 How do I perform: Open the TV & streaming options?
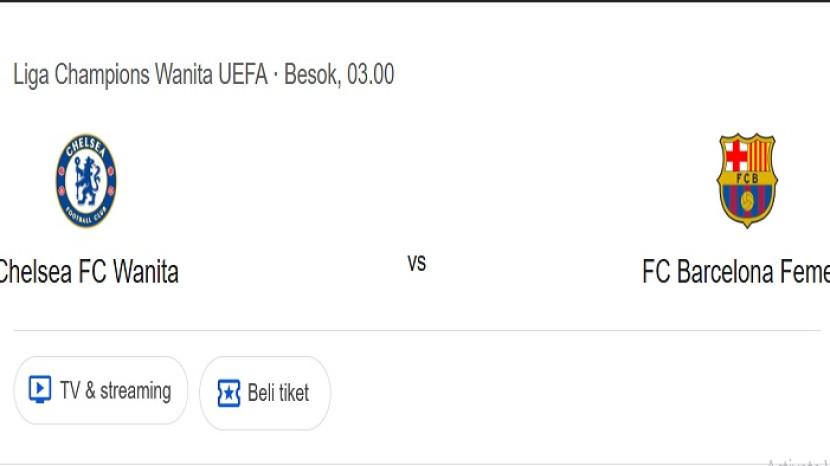pos(100,390)
